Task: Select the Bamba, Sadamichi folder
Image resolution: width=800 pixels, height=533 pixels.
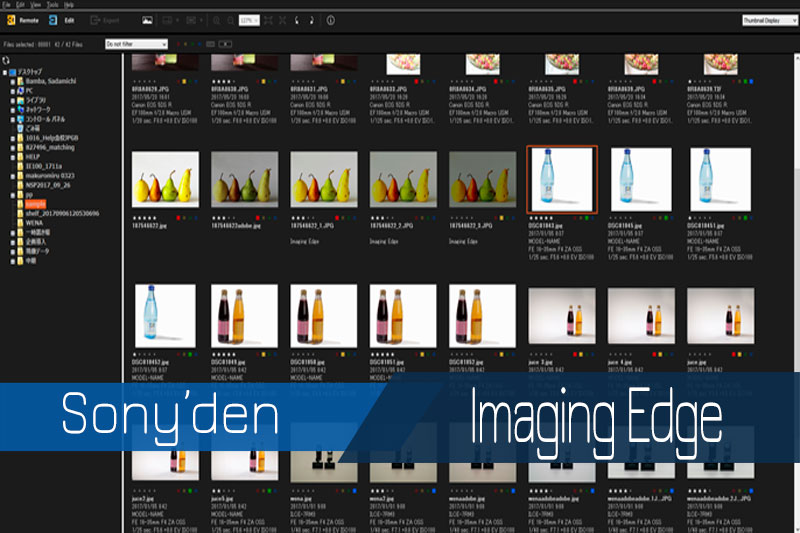Action: click(51, 81)
